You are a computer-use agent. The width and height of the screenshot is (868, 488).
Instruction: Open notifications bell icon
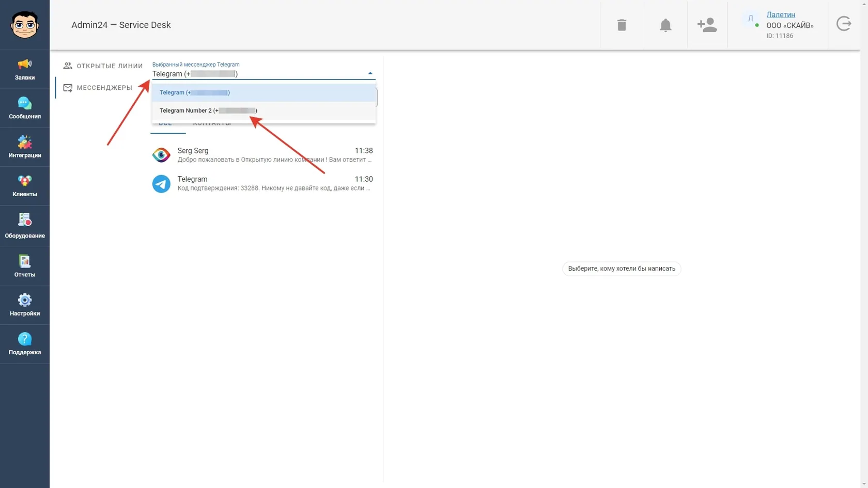(x=665, y=25)
